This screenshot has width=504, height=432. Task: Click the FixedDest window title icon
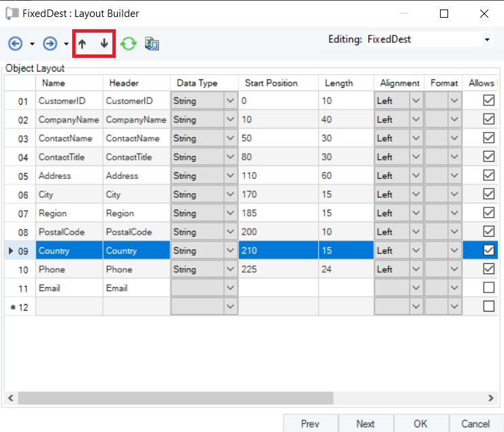tap(12, 13)
